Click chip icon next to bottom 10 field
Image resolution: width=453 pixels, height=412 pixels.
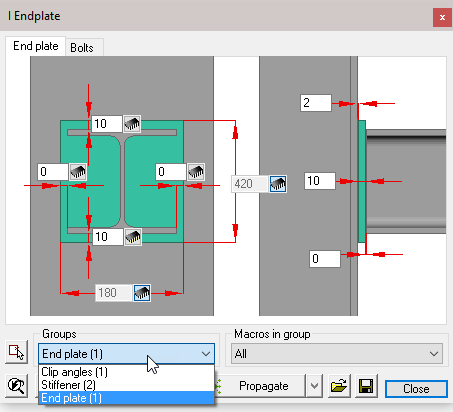[x=133, y=237]
